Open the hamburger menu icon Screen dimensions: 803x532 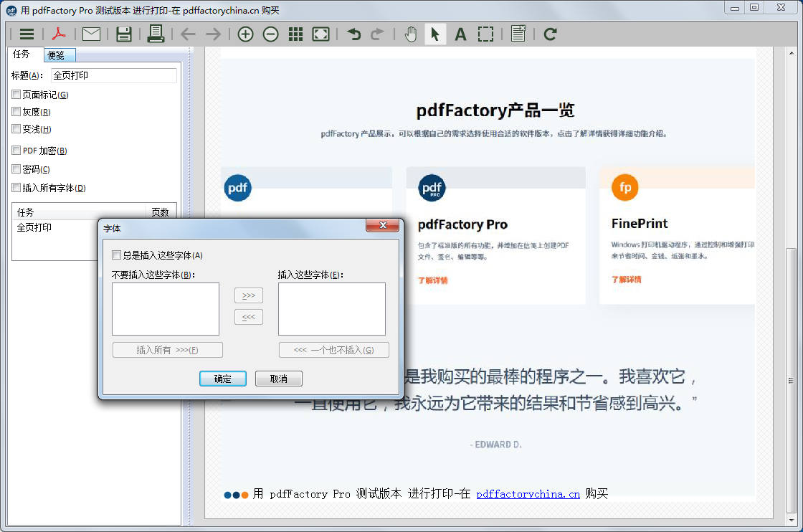click(x=27, y=34)
